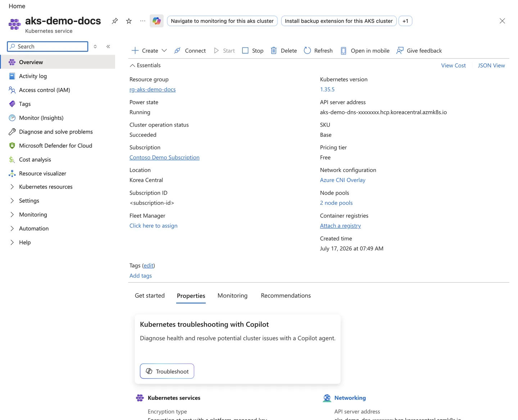
Task: Open the more options ellipsis menu
Action: 143,21
